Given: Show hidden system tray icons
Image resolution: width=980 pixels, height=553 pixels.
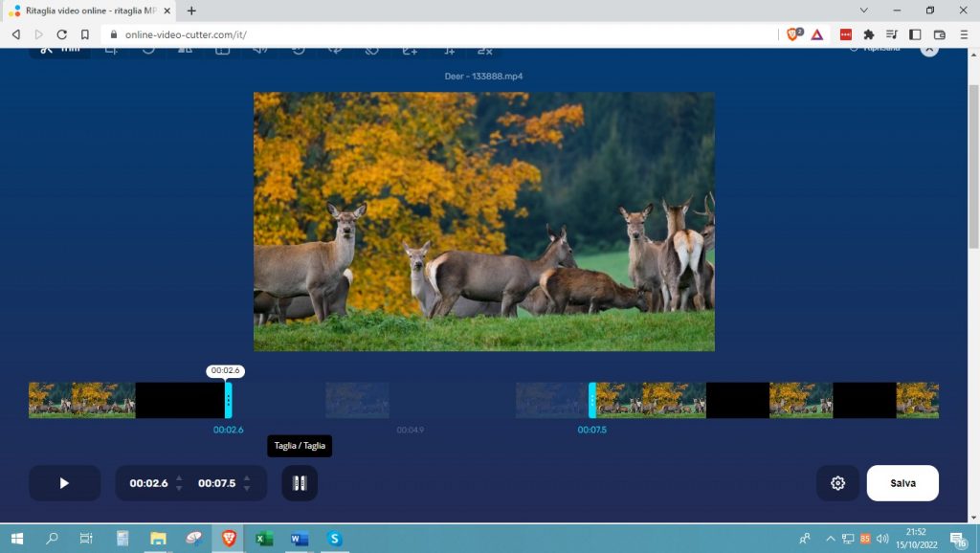Looking at the screenshot, I should [x=830, y=539].
